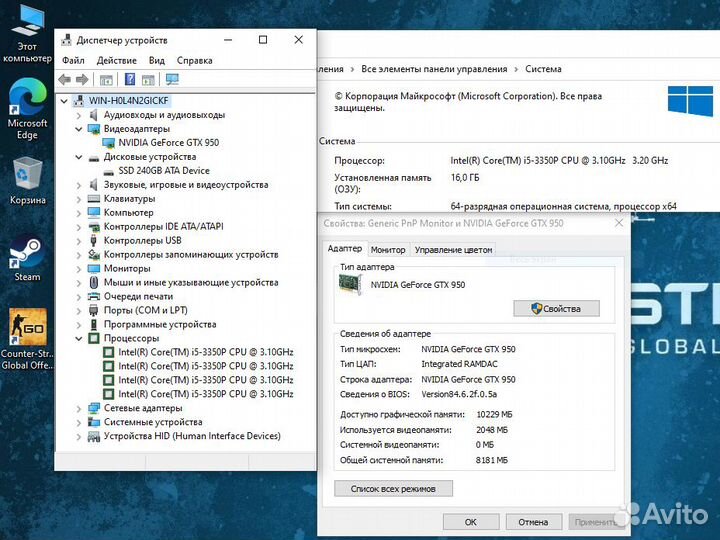This screenshot has height=540, width=720.
Task: Click the Back arrow in Device Manager toolbar
Action: (x=65, y=79)
